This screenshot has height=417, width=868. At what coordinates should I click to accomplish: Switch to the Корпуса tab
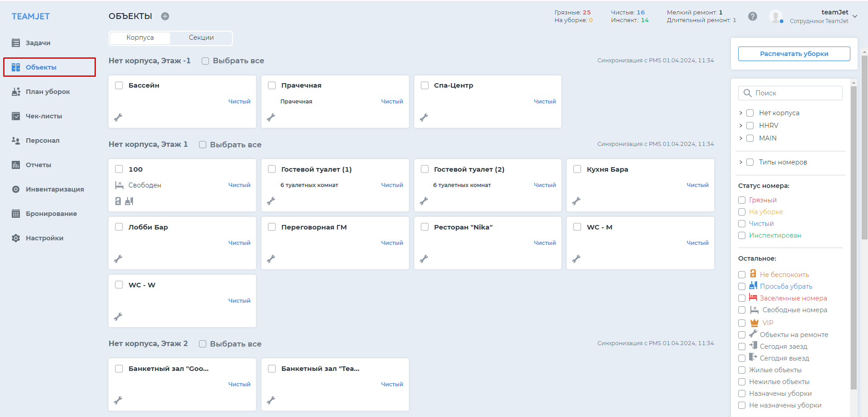140,38
